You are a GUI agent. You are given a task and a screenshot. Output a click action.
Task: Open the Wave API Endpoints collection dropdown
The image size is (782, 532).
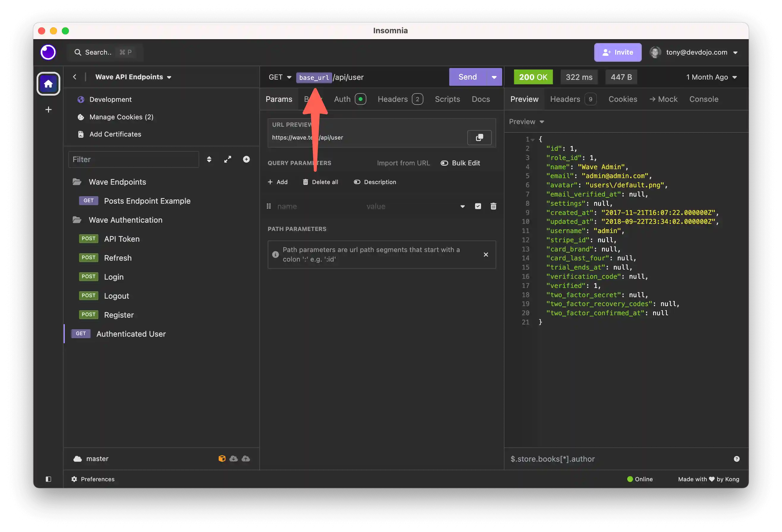[133, 77]
